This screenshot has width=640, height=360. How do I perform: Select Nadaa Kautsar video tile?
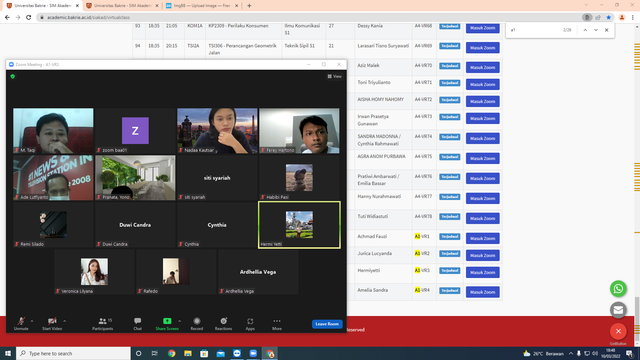217,131
